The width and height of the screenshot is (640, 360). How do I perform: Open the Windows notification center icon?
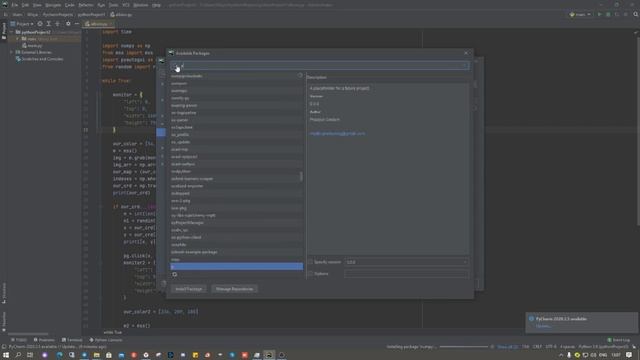pyautogui.click(x=629, y=355)
